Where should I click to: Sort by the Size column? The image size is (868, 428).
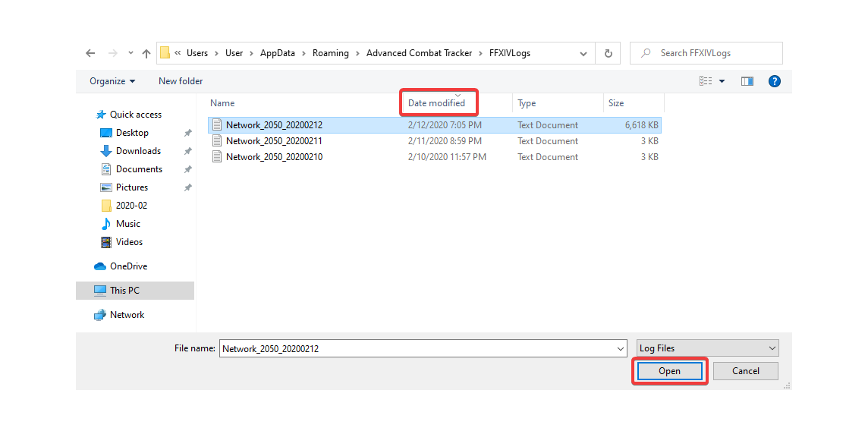pyautogui.click(x=616, y=103)
